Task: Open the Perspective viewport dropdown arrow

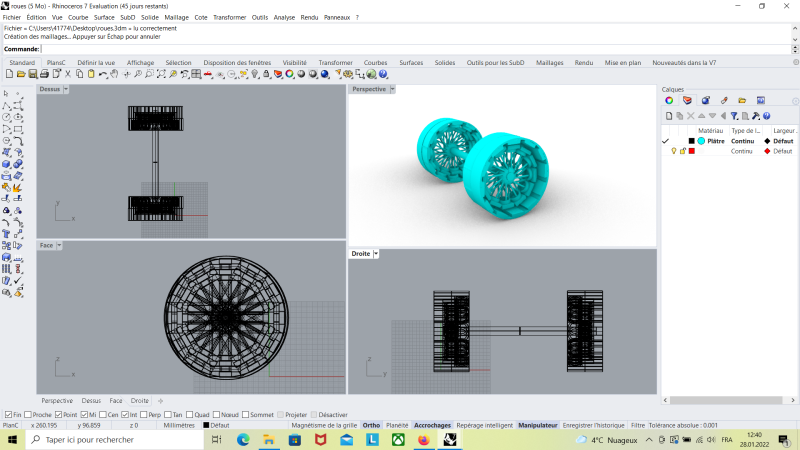Action: click(x=392, y=89)
